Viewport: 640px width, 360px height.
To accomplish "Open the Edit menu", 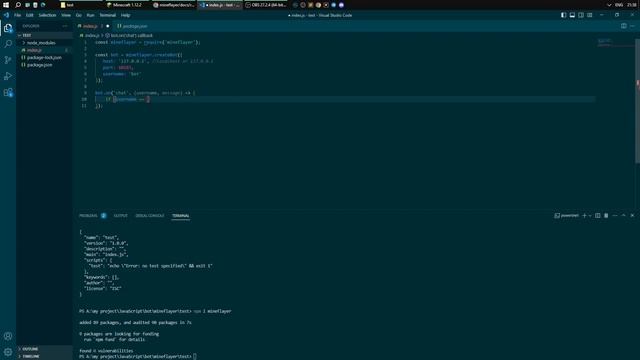I will (x=30, y=15).
